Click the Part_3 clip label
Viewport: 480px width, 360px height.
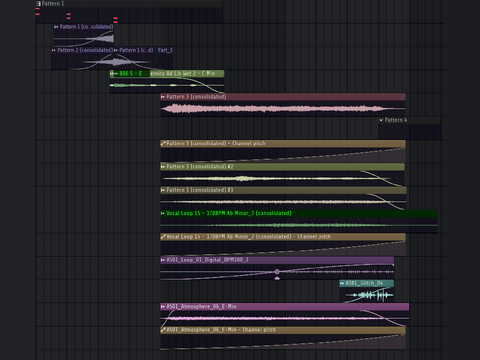click(x=165, y=50)
